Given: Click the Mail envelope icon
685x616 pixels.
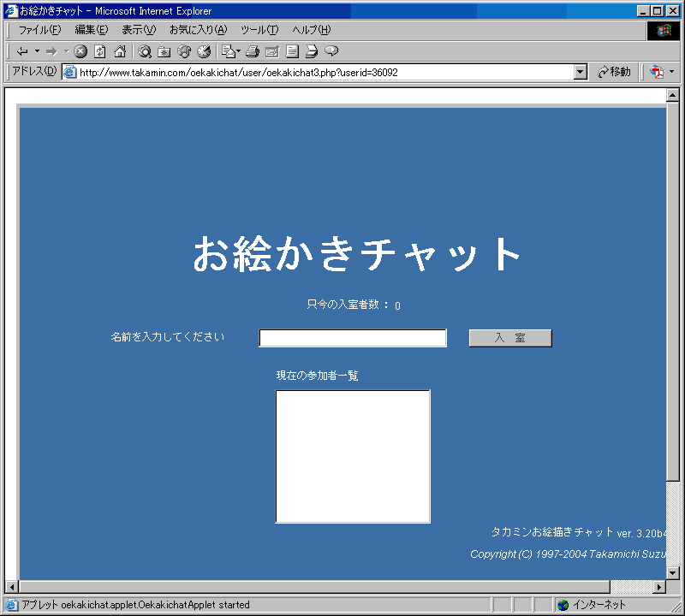Looking at the screenshot, I should [x=228, y=51].
